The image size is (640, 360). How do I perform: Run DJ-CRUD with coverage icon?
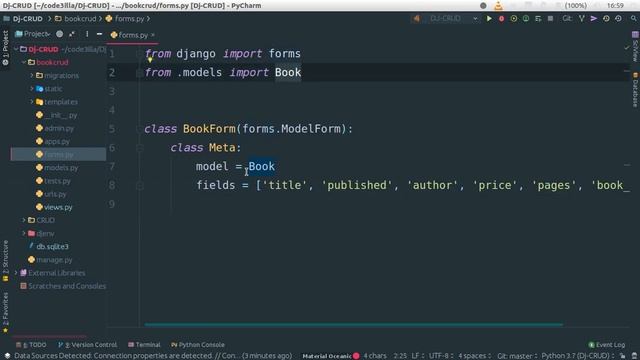click(513, 19)
